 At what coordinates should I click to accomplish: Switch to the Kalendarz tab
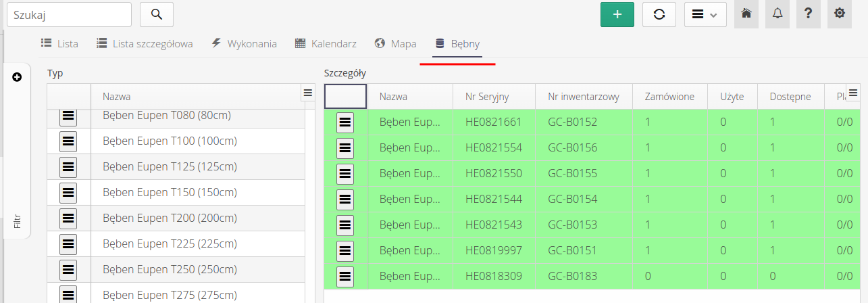326,44
